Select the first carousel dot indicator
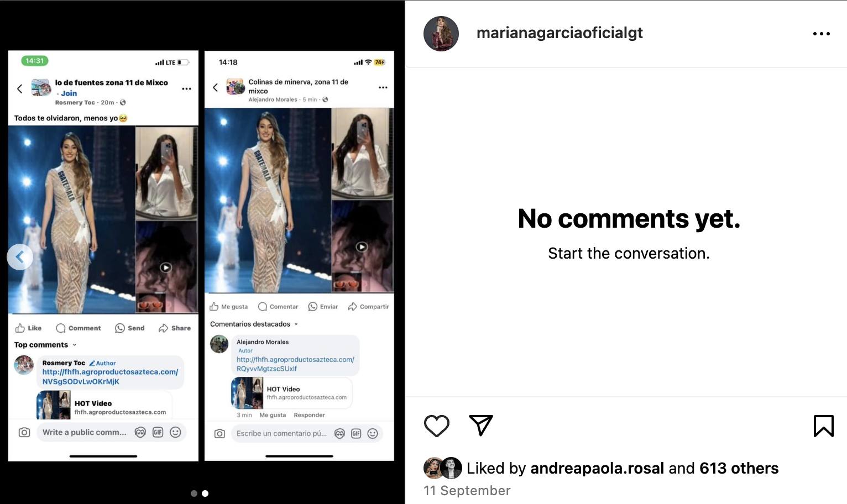This screenshot has height=504, width=847. pyautogui.click(x=194, y=494)
